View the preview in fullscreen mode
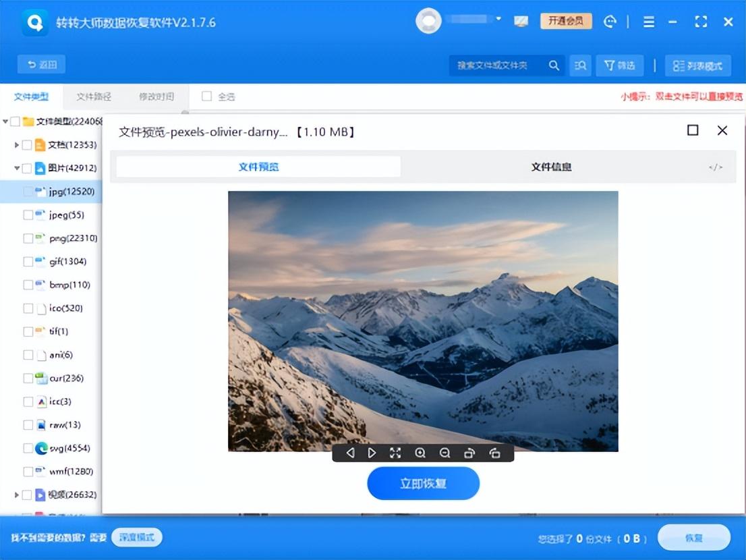Viewport: 746px width, 560px height. point(396,453)
